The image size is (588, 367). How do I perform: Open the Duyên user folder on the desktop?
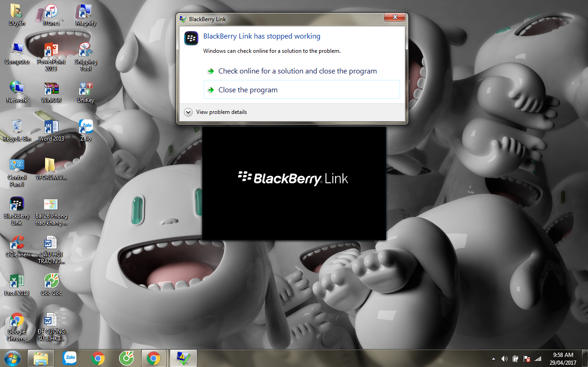tap(17, 15)
